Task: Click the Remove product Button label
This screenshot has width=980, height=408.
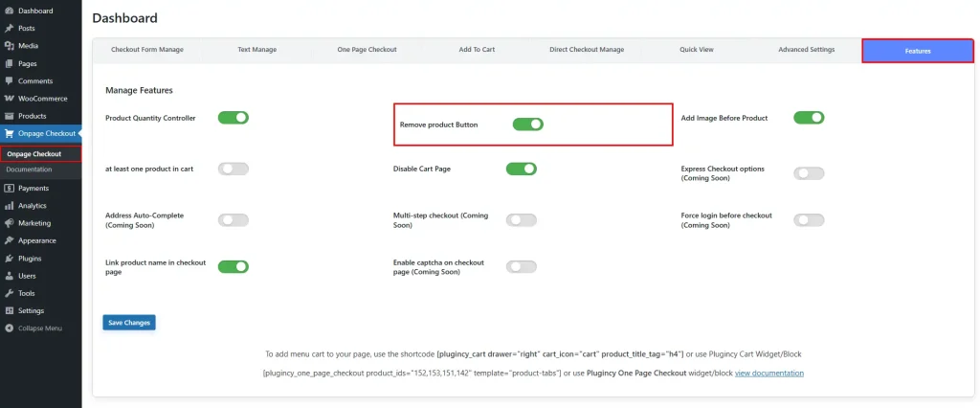Action: (x=438, y=125)
